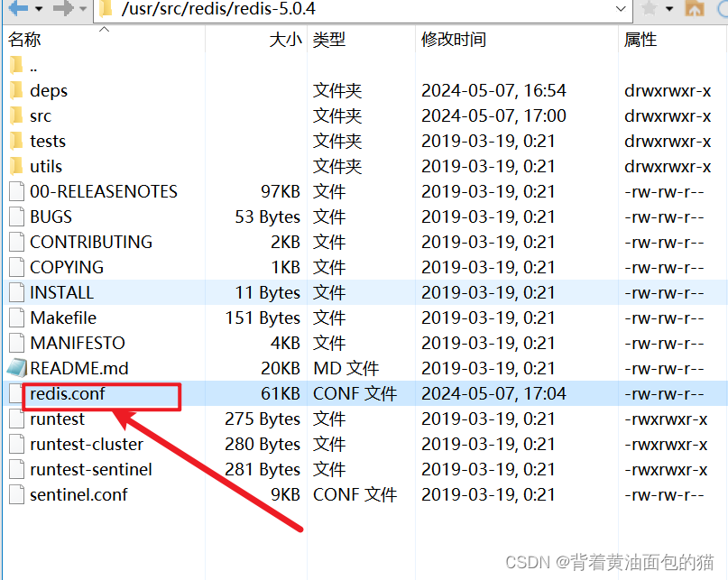This screenshot has height=580, width=728.
Task: Click the CONF 文件 type of sentinel.conf
Action: (355, 494)
